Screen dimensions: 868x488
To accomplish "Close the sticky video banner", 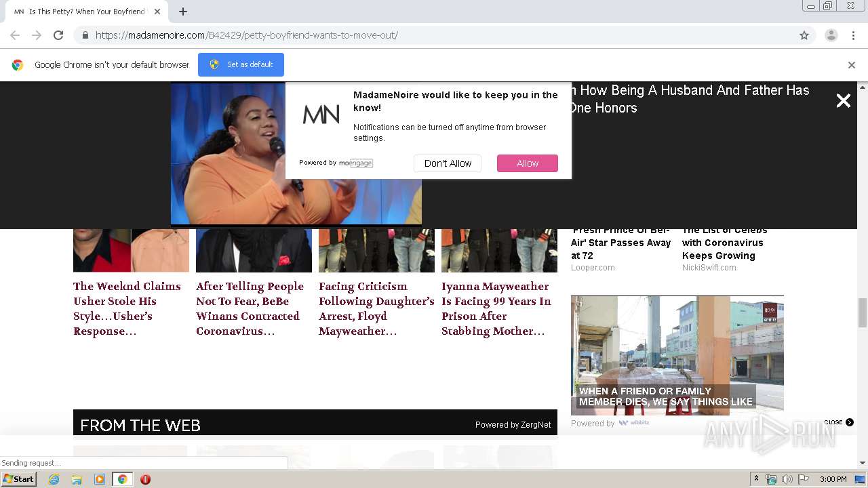I will tap(844, 101).
